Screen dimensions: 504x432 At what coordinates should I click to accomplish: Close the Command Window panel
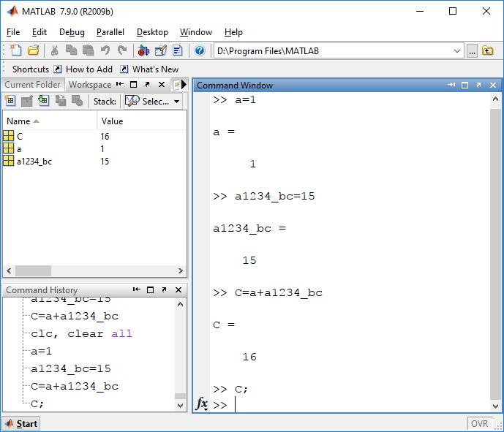(493, 85)
